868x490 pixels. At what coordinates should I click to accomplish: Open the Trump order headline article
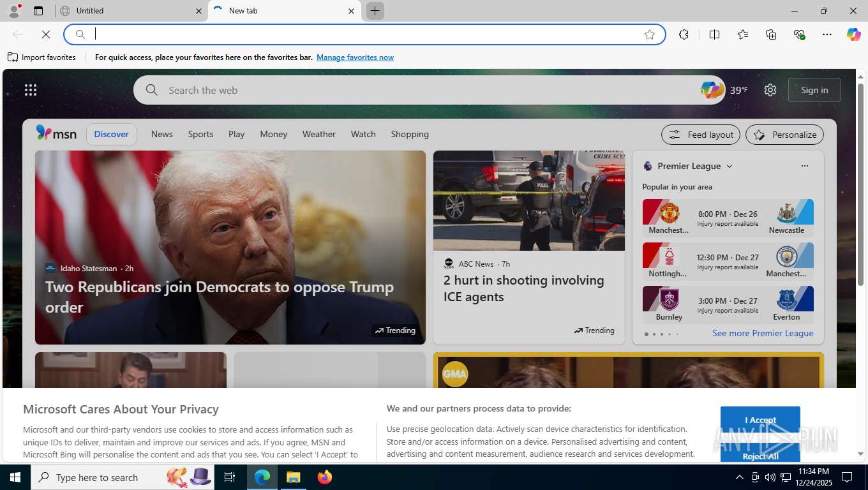[220, 297]
